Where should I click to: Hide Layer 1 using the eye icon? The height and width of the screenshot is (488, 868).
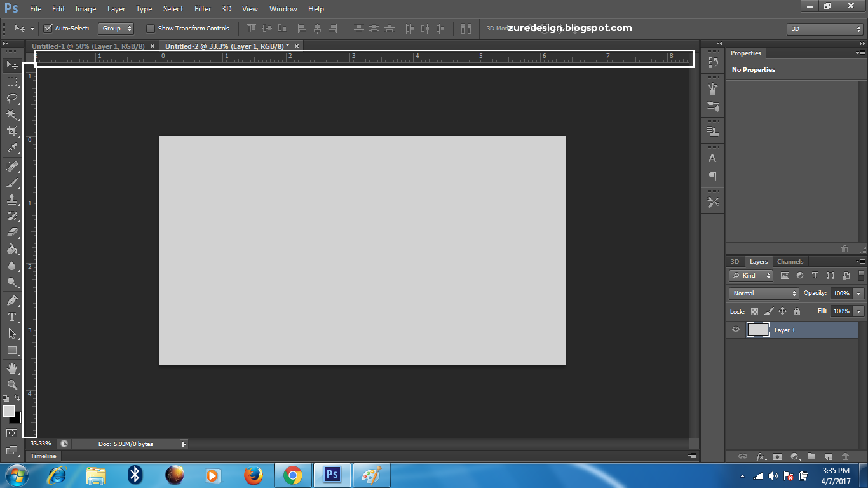736,330
